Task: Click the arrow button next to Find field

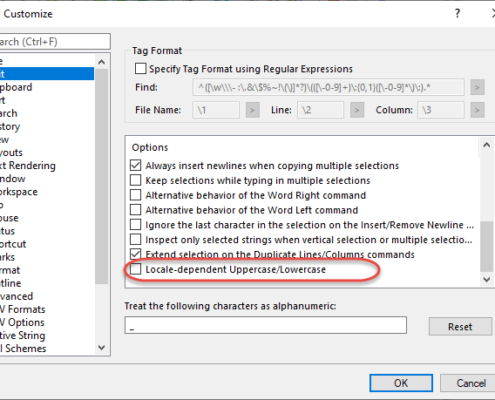Action: (477, 88)
